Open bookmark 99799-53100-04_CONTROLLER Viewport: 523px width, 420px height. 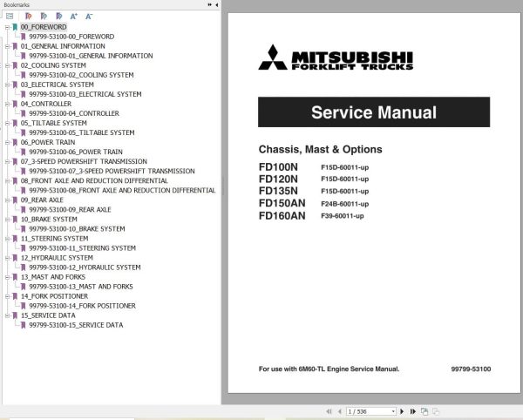tap(74, 113)
